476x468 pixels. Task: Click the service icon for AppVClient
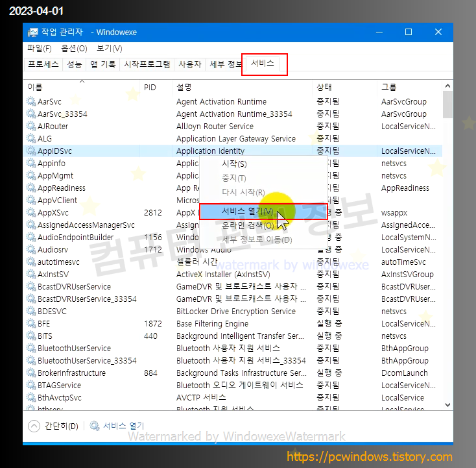pos(31,200)
